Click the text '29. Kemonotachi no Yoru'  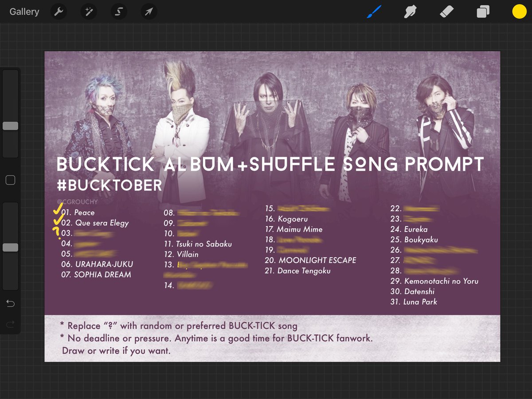pyautogui.click(x=434, y=281)
